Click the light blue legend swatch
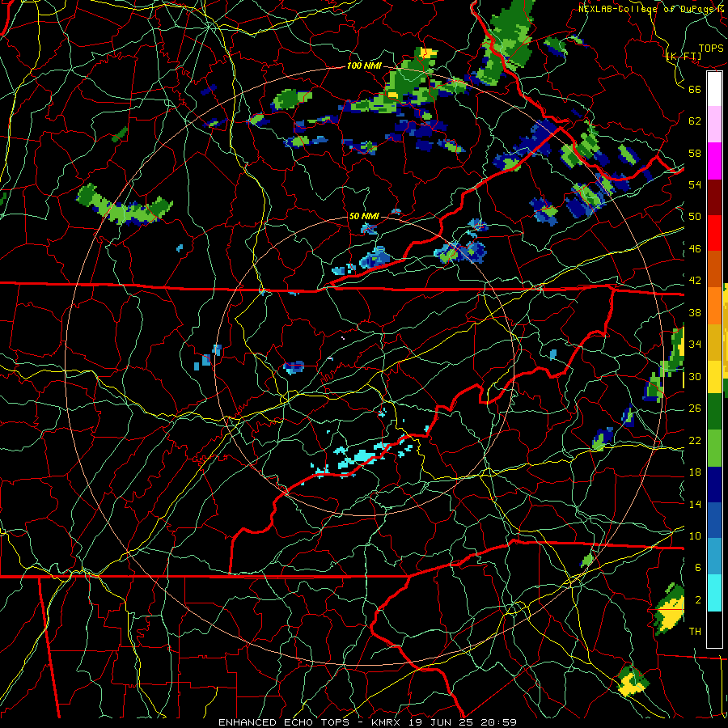The height and width of the screenshot is (728, 728). coord(714,557)
